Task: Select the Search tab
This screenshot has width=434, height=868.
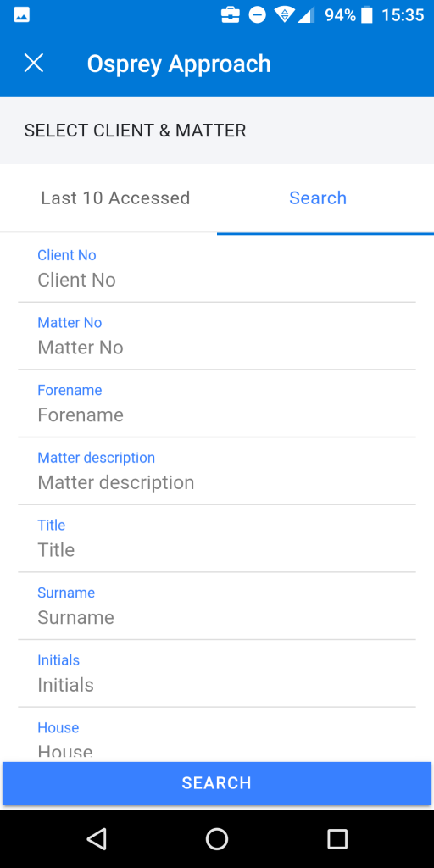Action: click(319, 198)
